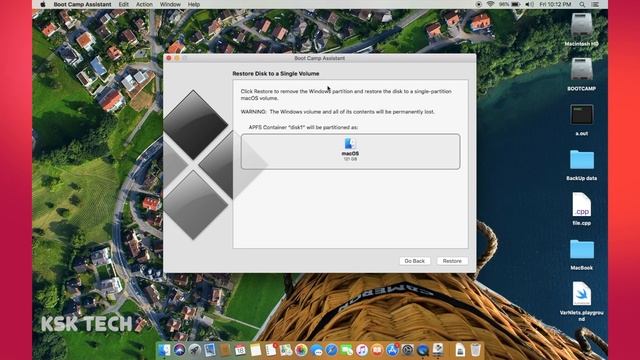Screen dimensions: 640x360
Task: Open Maps app in the dock
Action: [286, 350]
